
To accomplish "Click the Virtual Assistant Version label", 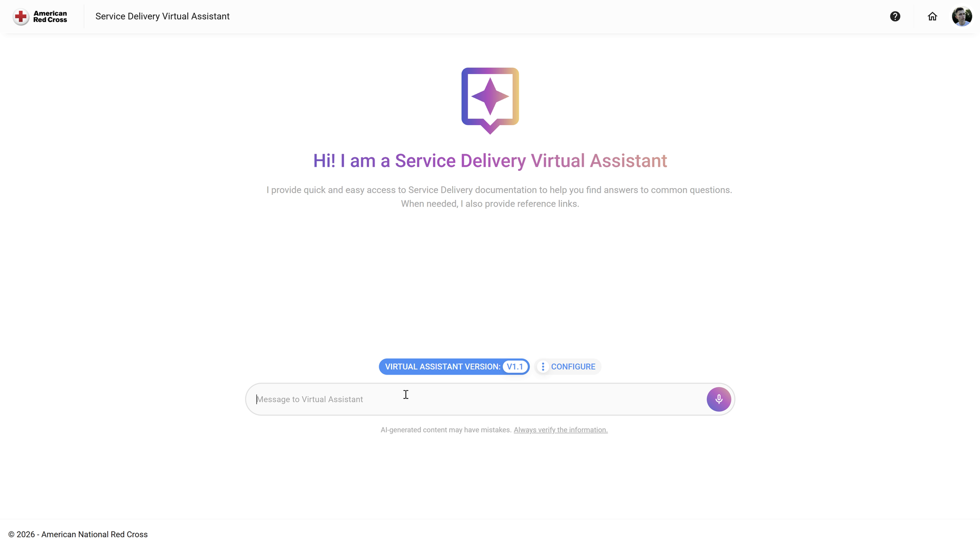I will [x=443, y=367].
